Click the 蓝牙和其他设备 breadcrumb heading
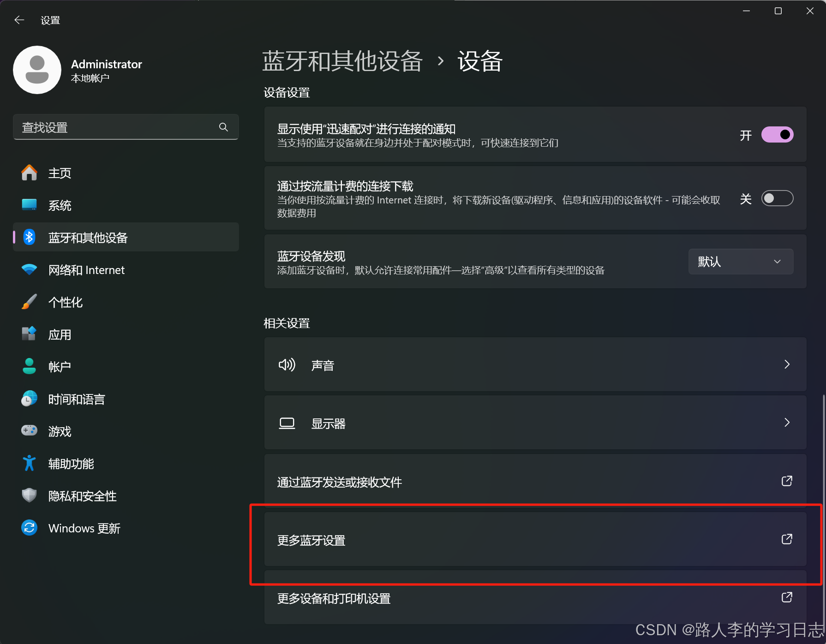This screenshot has width=826, height=644. click(x=342, y=61)
